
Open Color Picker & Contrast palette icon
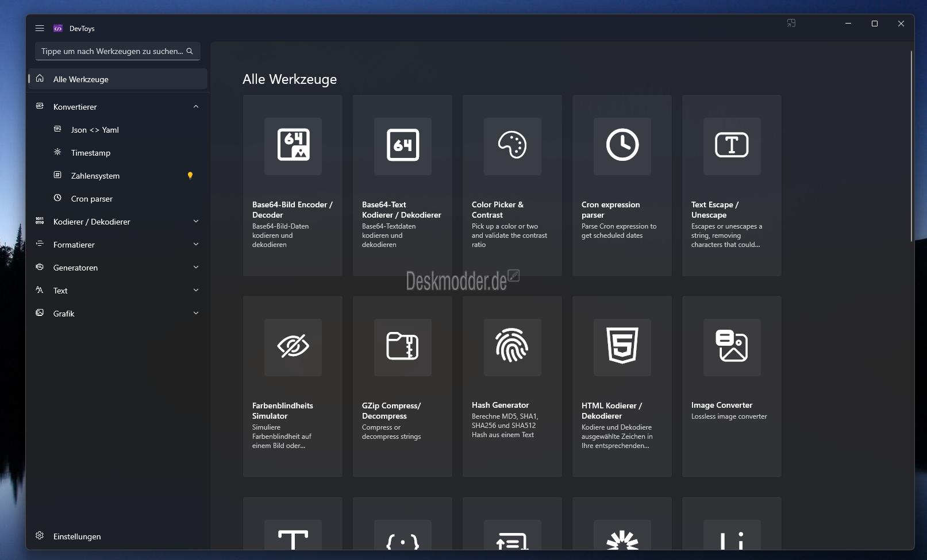point(513,146)
